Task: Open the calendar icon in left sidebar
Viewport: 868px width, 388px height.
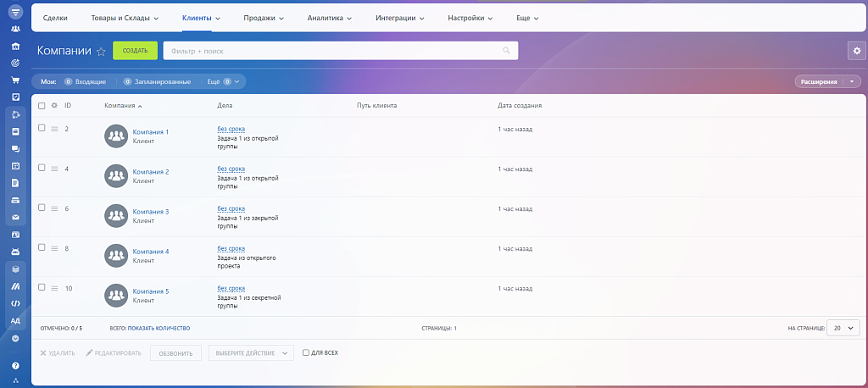Action: pos(15,165)
